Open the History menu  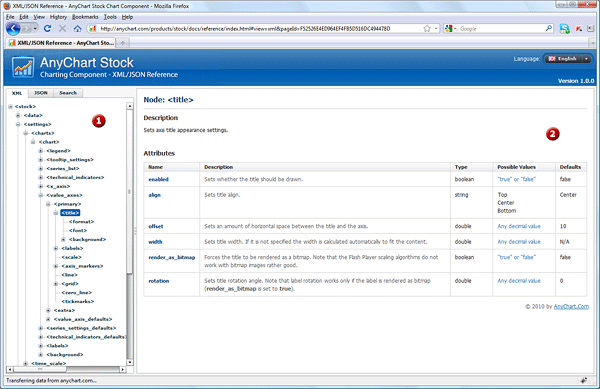coord(58,17)
